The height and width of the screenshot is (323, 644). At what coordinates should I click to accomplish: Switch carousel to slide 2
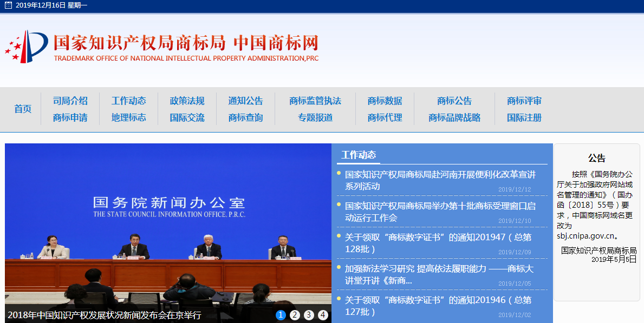(x=295, y=315)
